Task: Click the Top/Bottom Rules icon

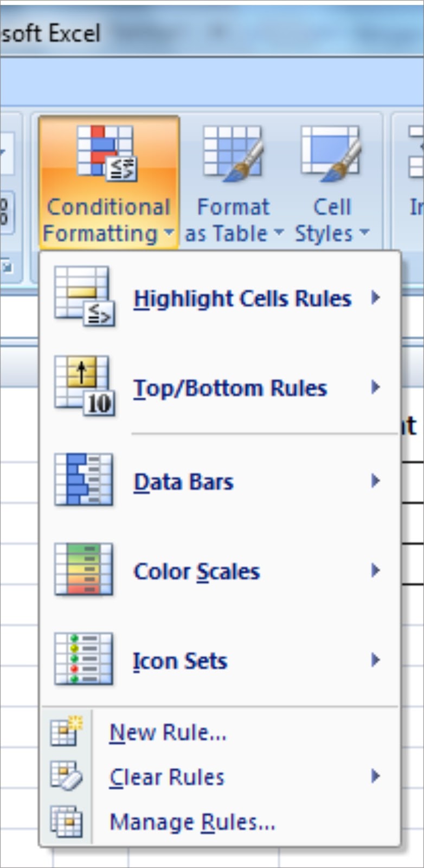Action: click(x=84, y=386)
